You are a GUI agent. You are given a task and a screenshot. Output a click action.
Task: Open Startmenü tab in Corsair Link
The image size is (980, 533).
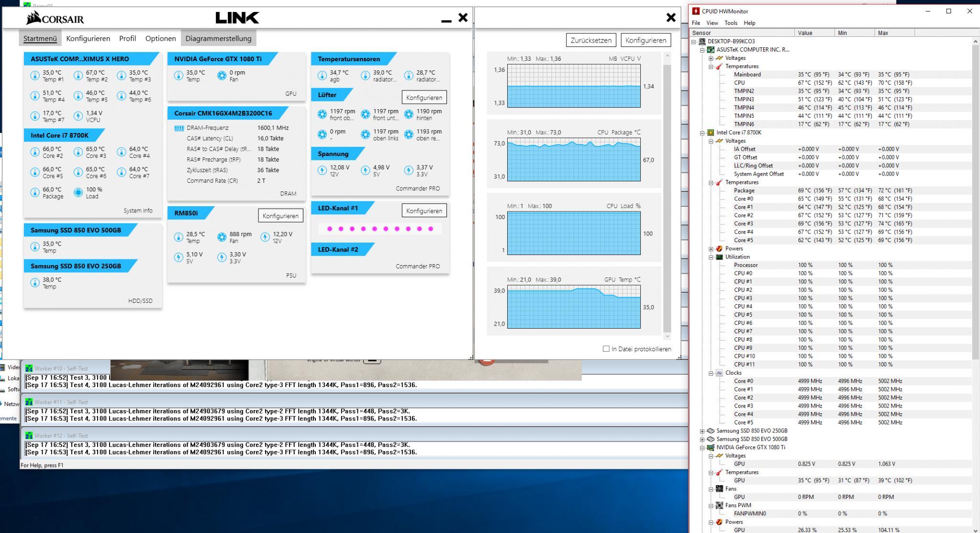pos(40,38)
